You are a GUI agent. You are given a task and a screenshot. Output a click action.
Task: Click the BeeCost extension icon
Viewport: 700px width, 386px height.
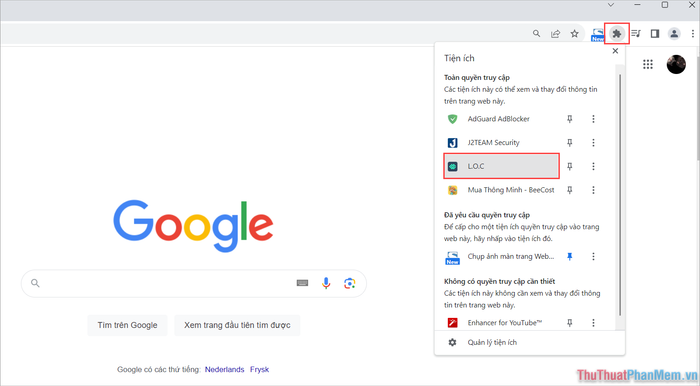[x=452, y=190]
